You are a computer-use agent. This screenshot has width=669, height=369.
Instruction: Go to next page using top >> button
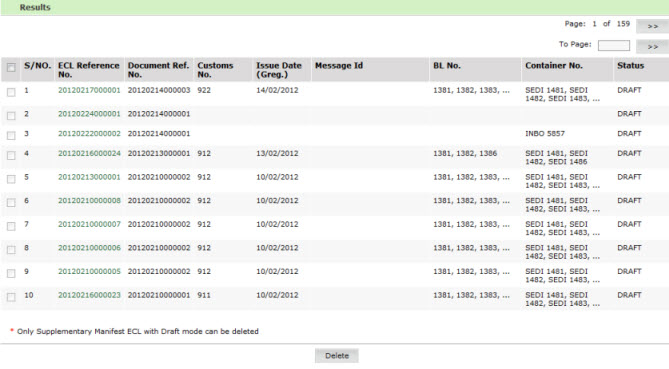point(652,26)
